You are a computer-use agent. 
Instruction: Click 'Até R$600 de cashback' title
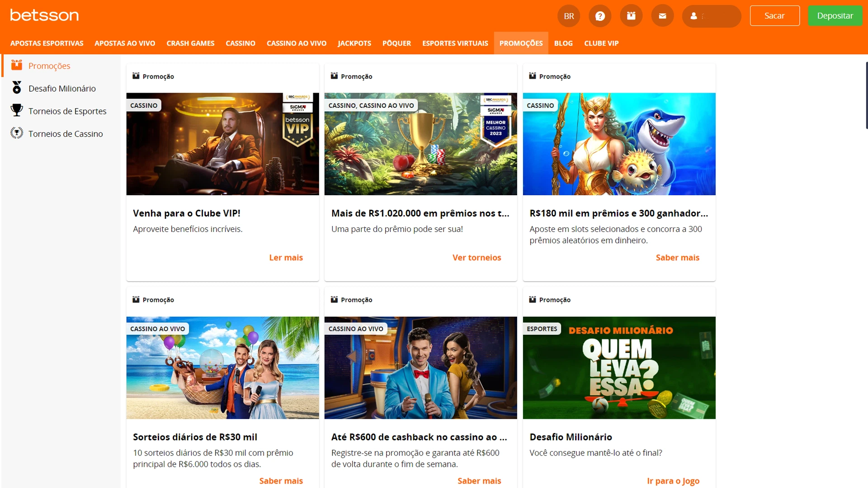[419, 437]
